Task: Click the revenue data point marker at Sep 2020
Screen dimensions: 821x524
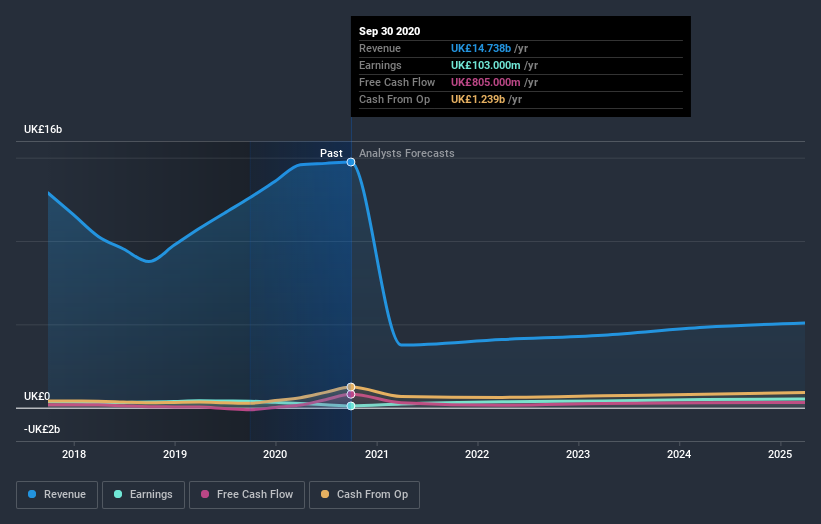Action: tap(351, 162)
